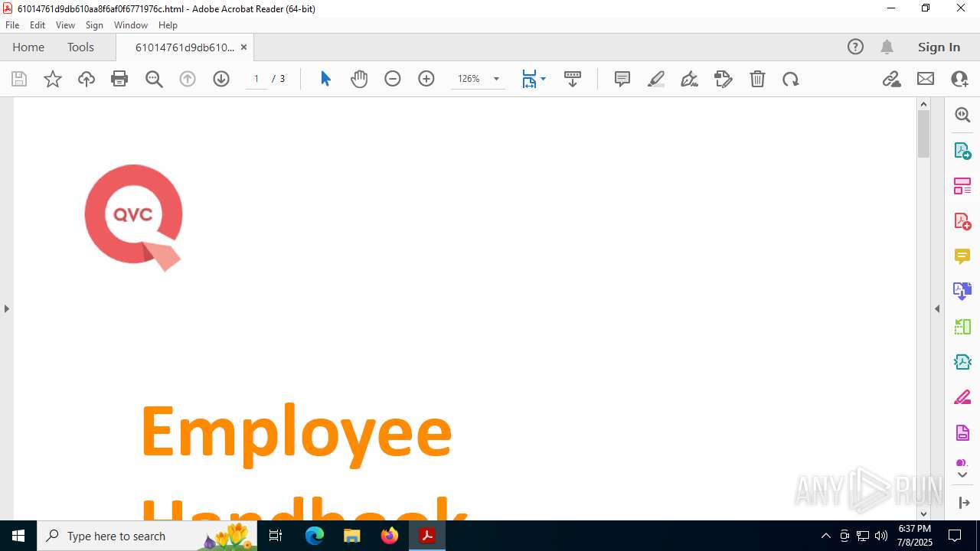This screenshot has width=980, height=551.
Task: Upload the file to cloud storage
Action: [87, 79]
